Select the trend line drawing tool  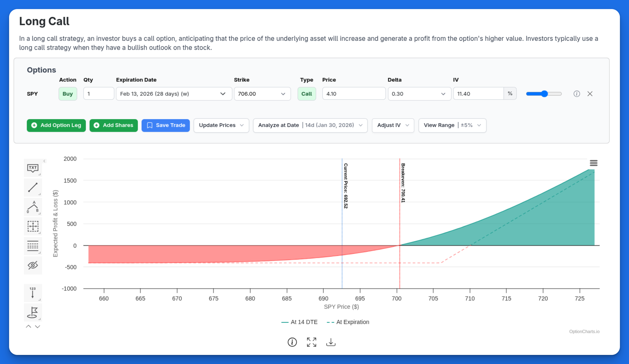coord(33,188)
